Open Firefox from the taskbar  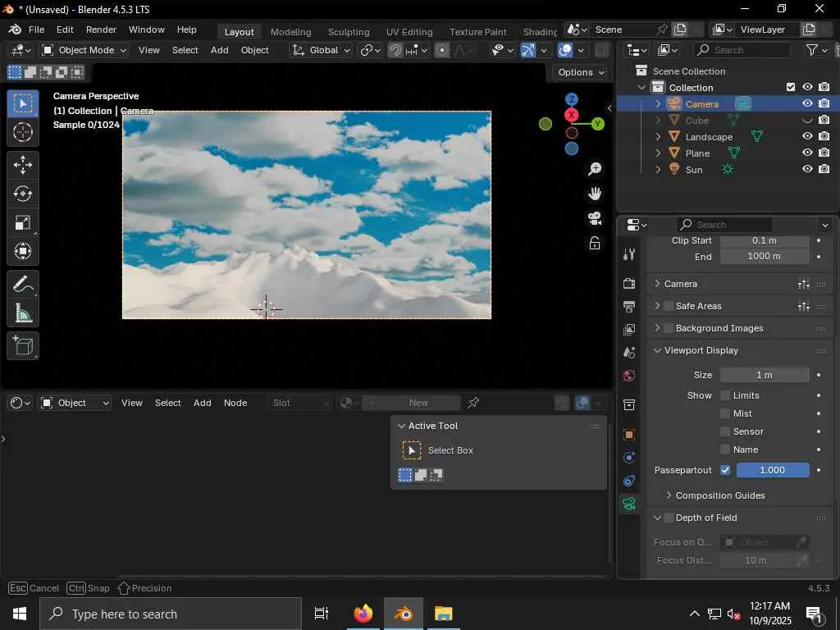pos(363,614)
